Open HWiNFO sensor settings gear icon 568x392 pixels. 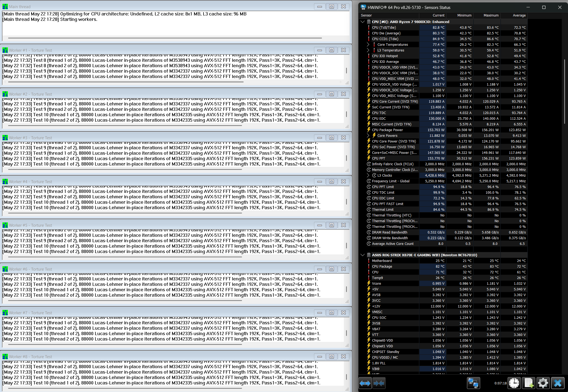[543, 383]
